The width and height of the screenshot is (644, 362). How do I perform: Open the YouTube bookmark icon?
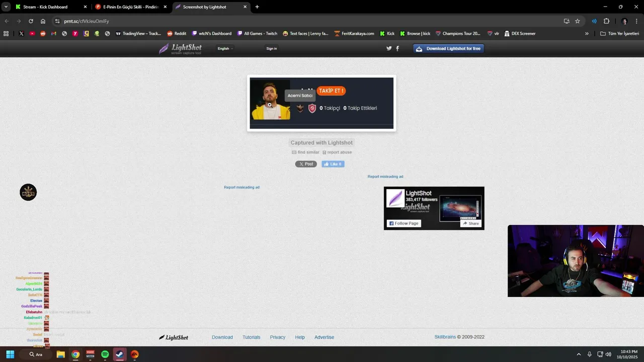pyautogui.click(x=32, y=34)
